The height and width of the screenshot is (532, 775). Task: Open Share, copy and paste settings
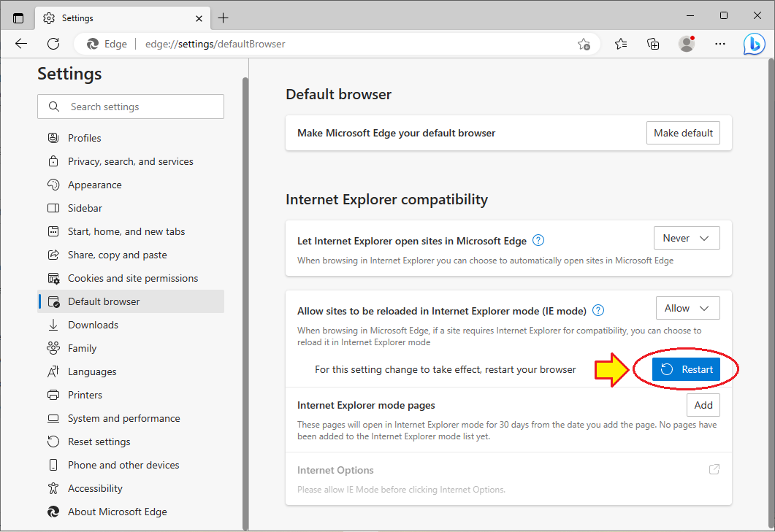point(131,255)
